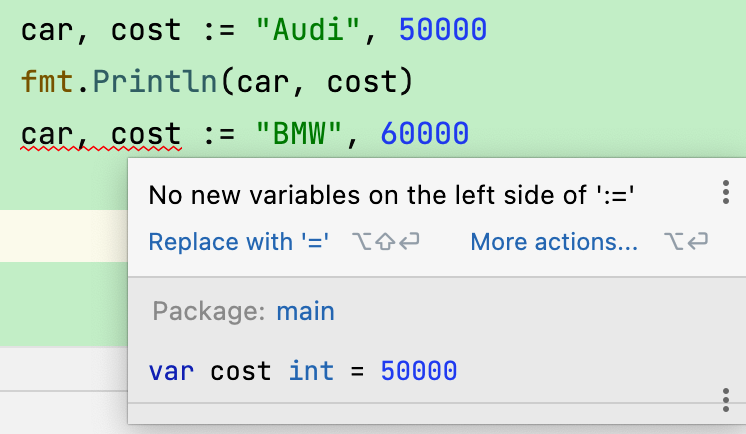The image size is (746, 434).
Task: Place cursor on "BMW" string literal
Action: (298, 134)
